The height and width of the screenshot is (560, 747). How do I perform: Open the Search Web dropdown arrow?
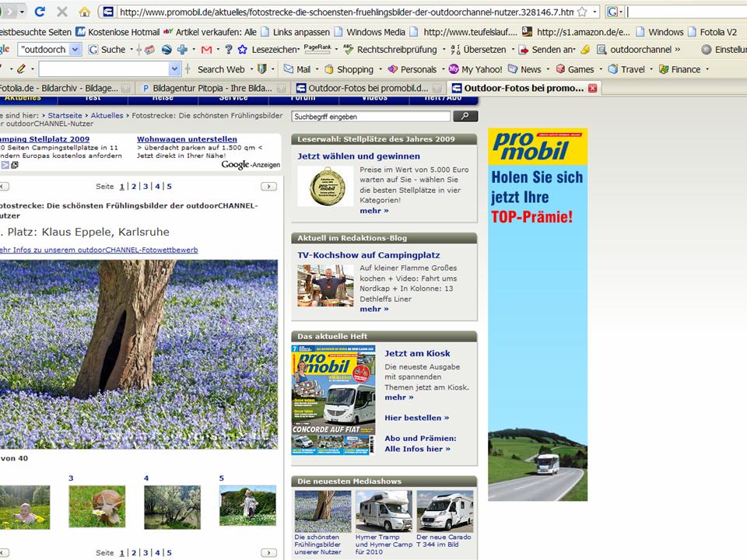click(x=251, y=69)
